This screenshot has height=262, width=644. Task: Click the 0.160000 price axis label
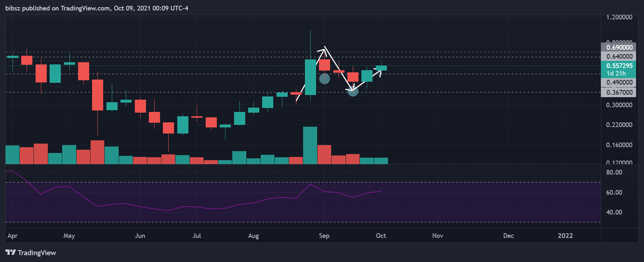coord(619,145)
